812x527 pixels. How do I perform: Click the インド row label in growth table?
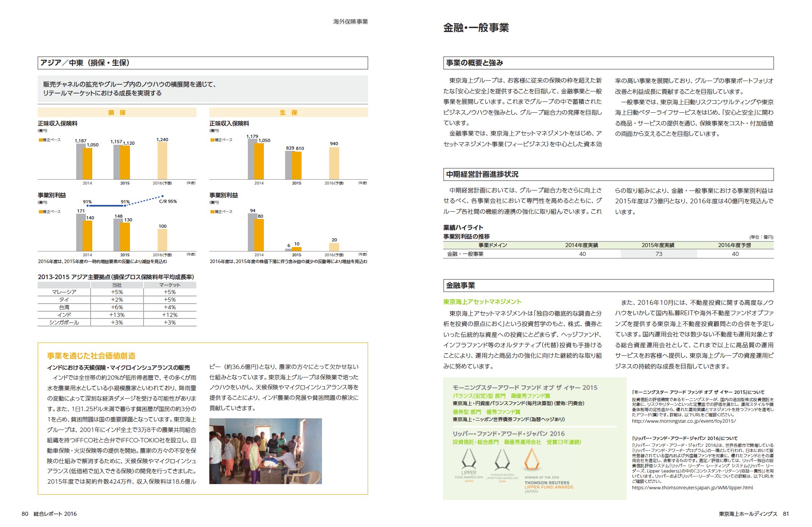pyautogui.click(x=64, y=315)
